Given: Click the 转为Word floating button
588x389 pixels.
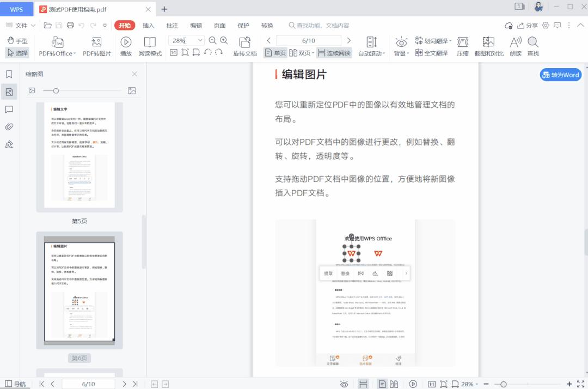Looking at the screenshot, I should pyautogui.click(x=560, y=75).
